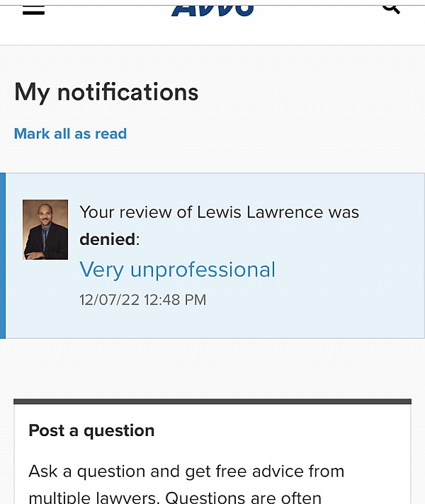
Task: Tap the gray gap below the notification card
Action: click(x=212, y=368)
